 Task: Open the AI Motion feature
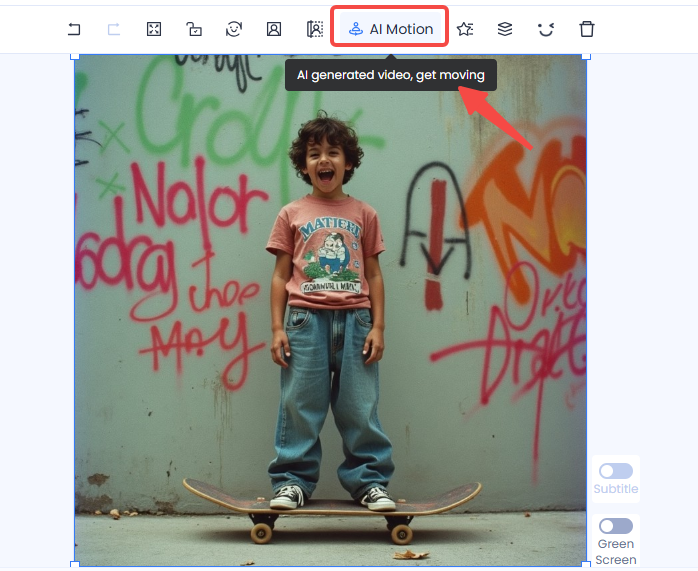[x=390, y=29]
